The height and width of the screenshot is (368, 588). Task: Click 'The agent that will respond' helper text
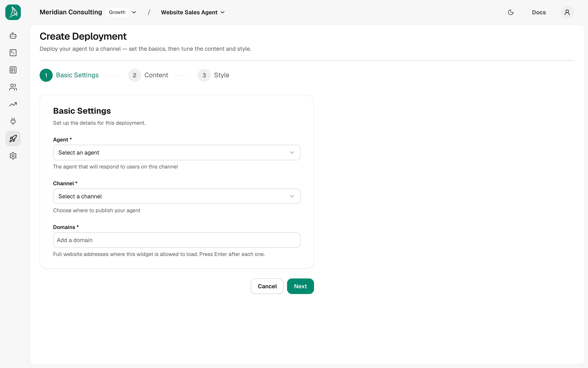(115, 167)
